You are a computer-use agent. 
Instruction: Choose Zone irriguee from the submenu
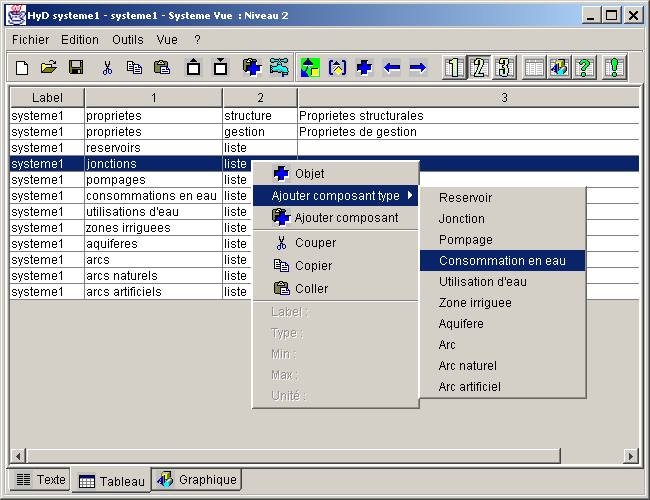(x=502, y=303)
